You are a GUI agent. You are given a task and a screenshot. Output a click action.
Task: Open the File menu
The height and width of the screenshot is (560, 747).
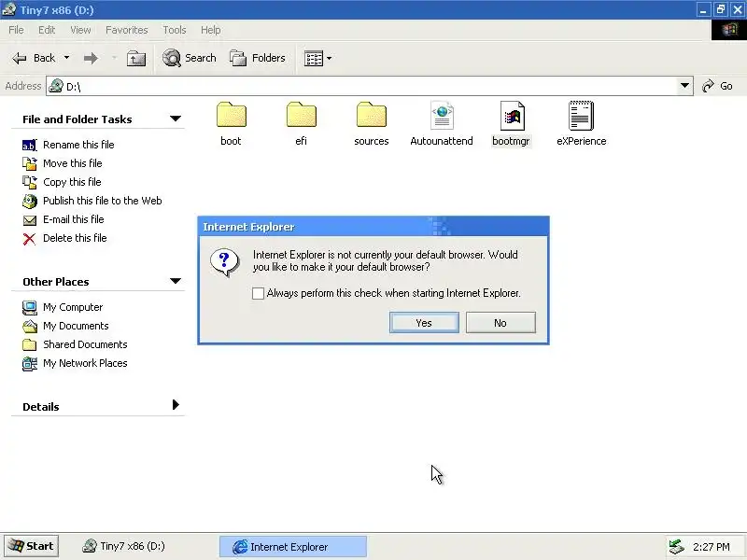point(16,30)
